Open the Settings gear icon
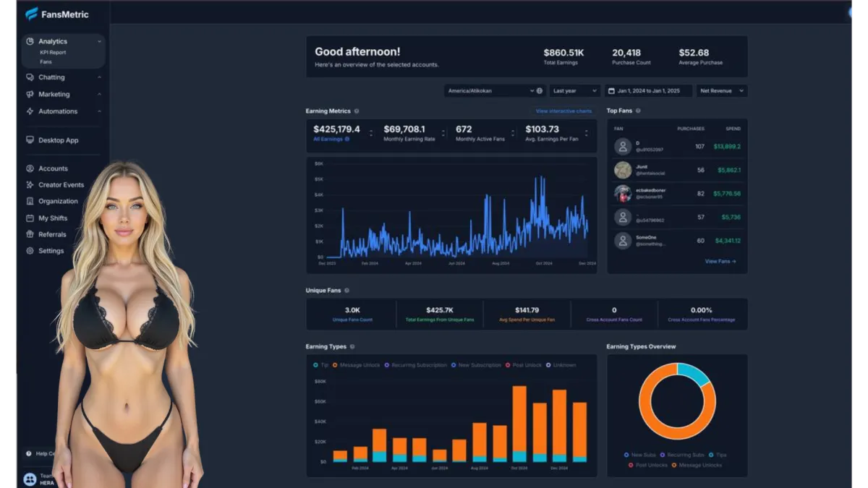The image size is (868, 488). pyautogui.click(x=30, y=251)
